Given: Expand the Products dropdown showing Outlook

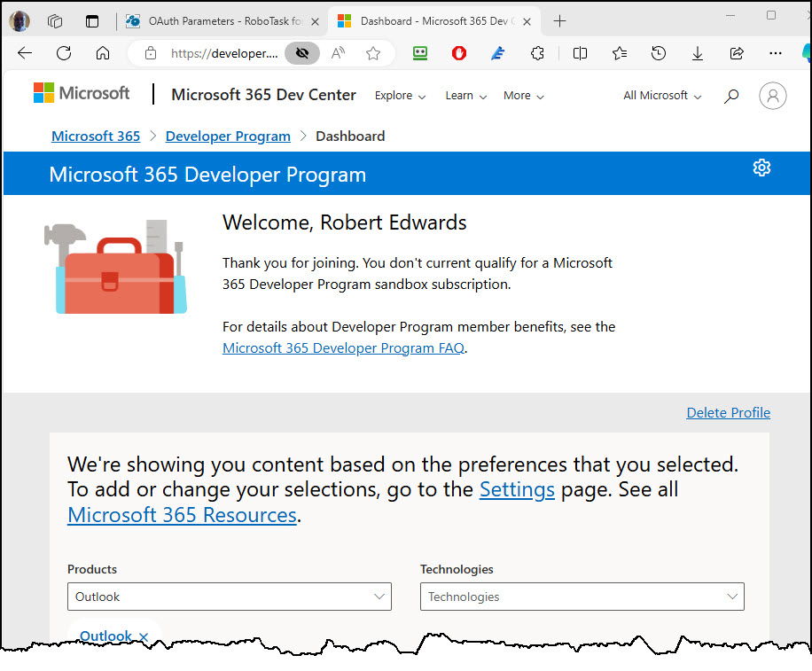Looking at the screenshot, I should pos(229,597).
